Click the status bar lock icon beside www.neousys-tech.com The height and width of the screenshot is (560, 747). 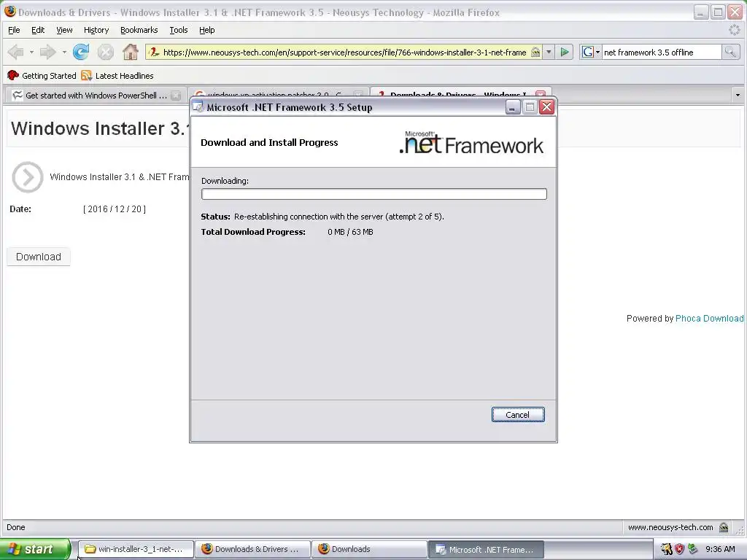pyautogui.click(x=724, y=527)
